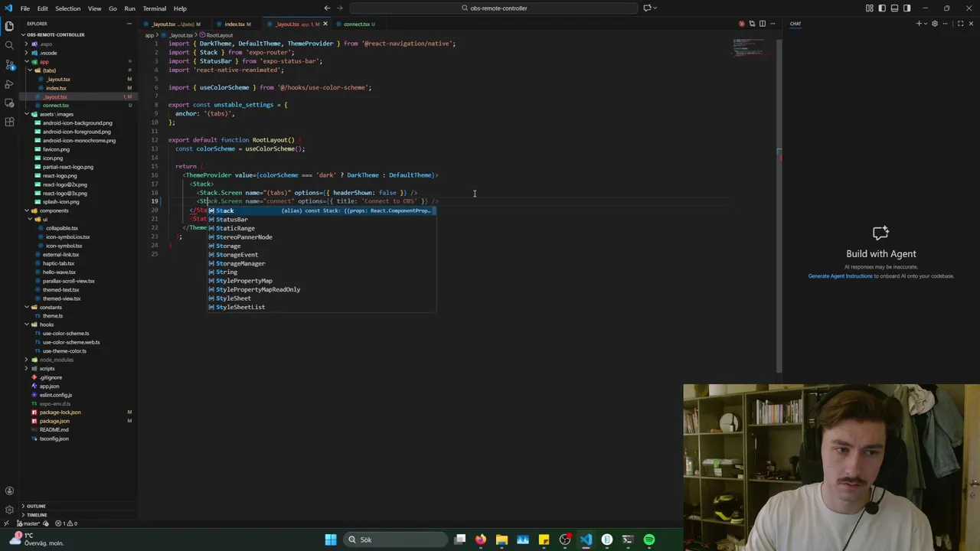Switch to the _layout.tsx (tabs) editor tab

pyautogui.click(x=175, y=24)
